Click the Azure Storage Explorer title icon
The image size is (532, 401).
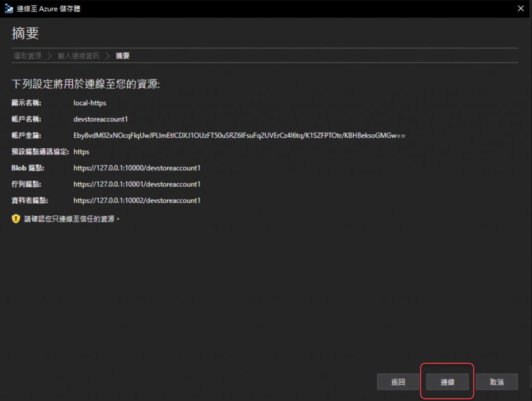(8, 8)
